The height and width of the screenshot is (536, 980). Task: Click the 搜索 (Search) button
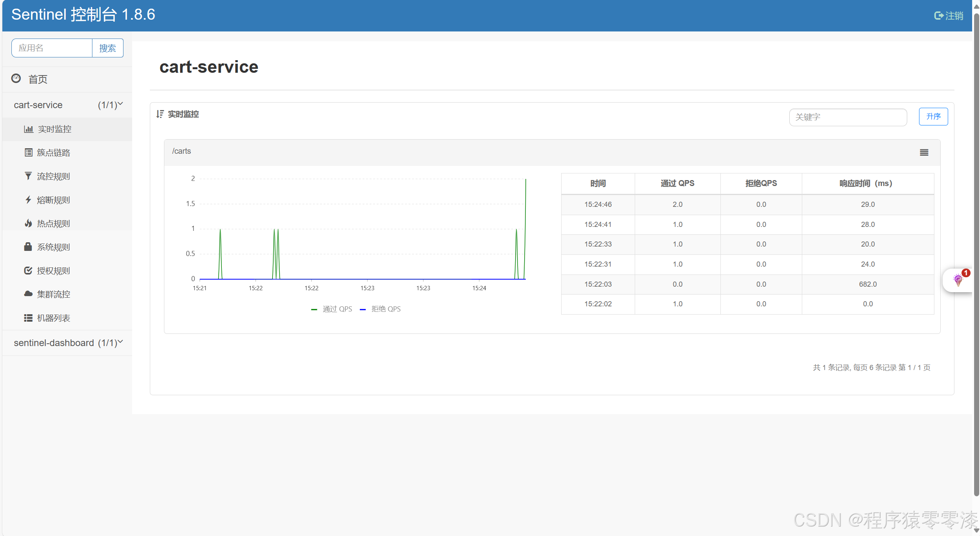(108, 48)
